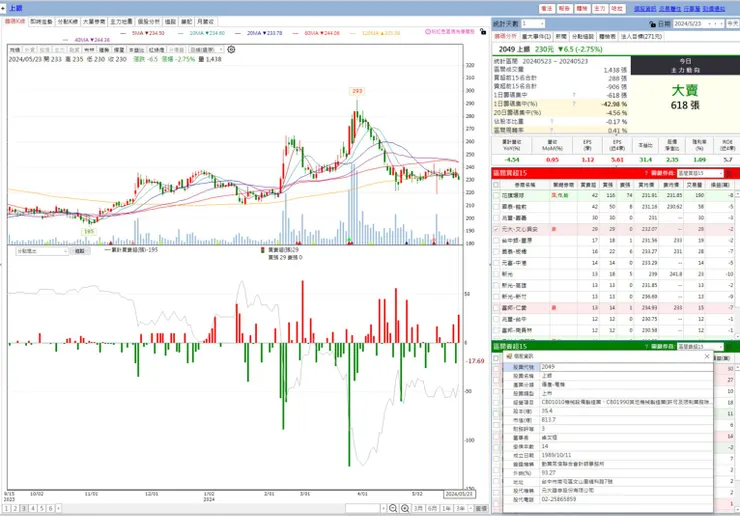Open the 統計天數 dropdown showing 1
This screenshot has height=516, width=740.
[533, 24]
